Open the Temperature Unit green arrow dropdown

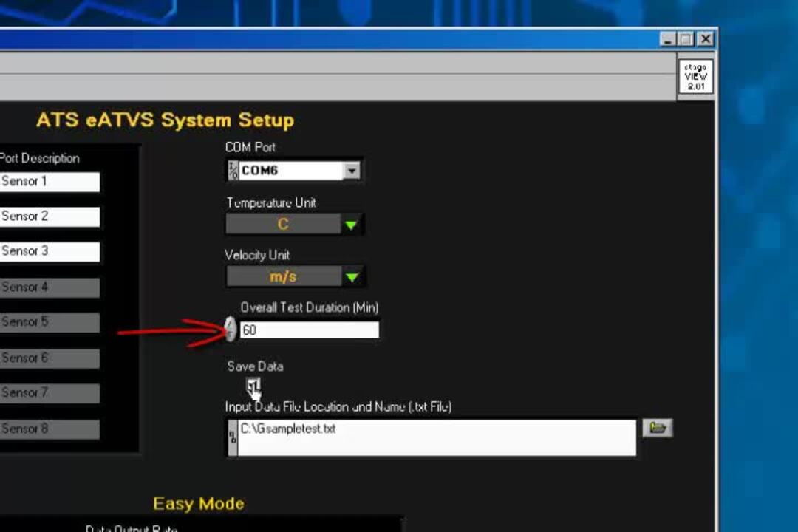352,225
